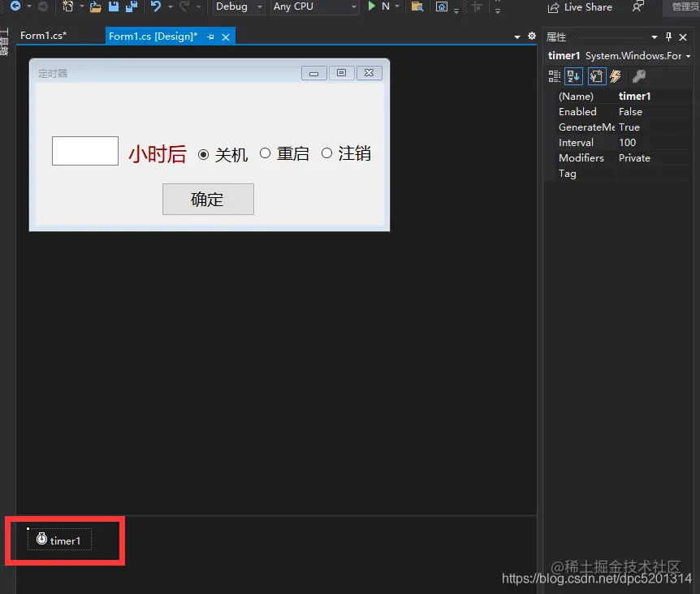Image resolution: width=700 pixels, height=594 pixels.
Task: Click the Navigate Forward arrow icon
Action: coord(43,6)
